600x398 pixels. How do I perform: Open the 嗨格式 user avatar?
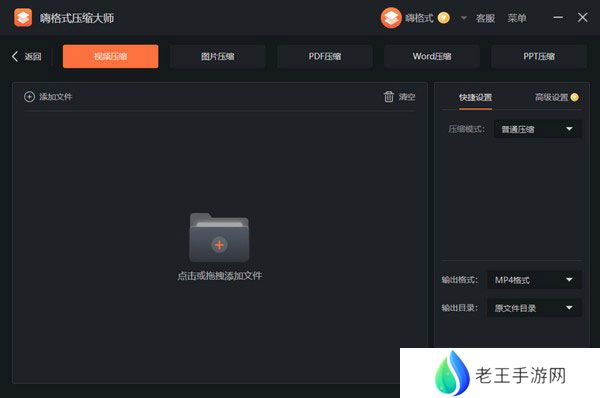point(391,18)
